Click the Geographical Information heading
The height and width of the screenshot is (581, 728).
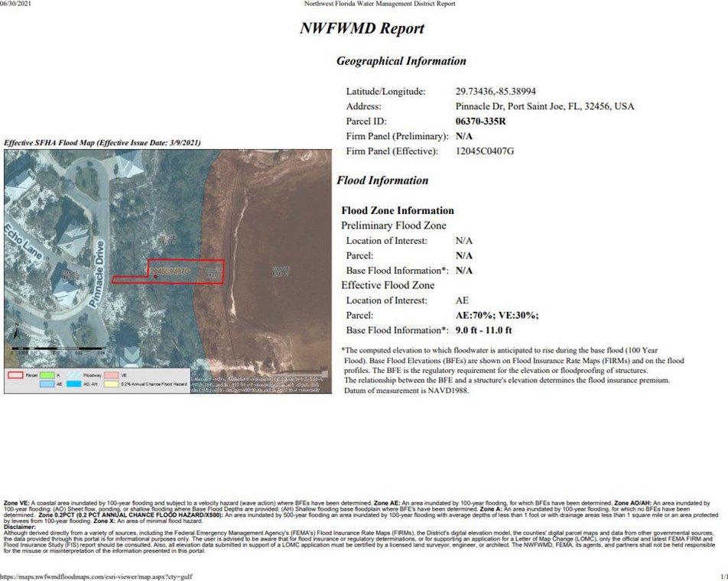coord(401,61)
